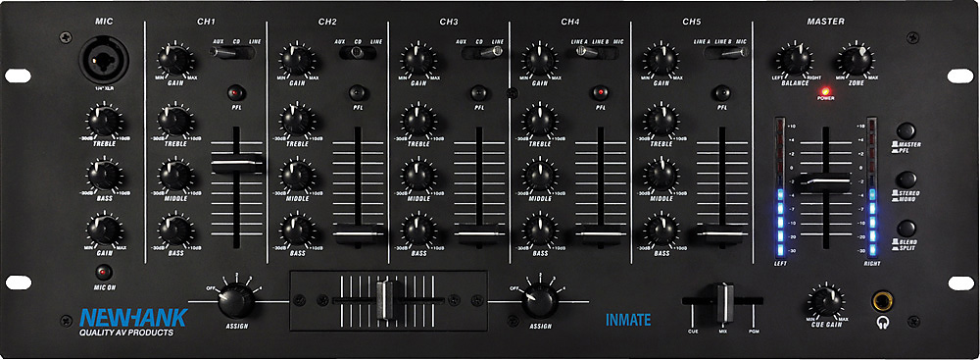Click the RIGHT VU level meter
Viewport: 980px width, 360px height.
click(x=871, y=187)
